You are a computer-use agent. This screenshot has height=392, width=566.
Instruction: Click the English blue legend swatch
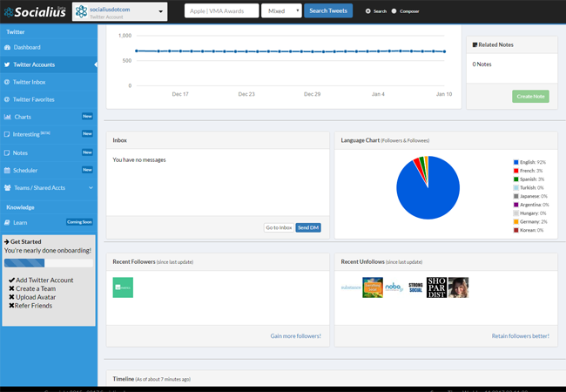[515, 162]
